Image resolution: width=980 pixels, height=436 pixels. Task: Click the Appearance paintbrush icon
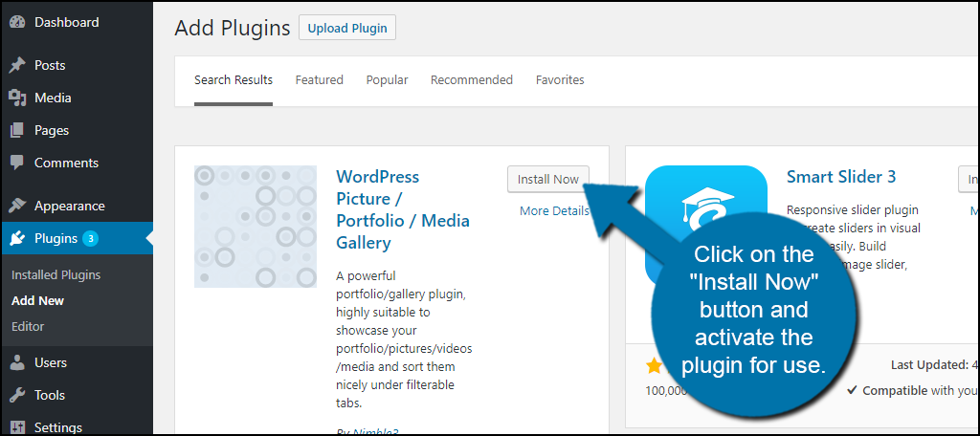coord(17,207)
